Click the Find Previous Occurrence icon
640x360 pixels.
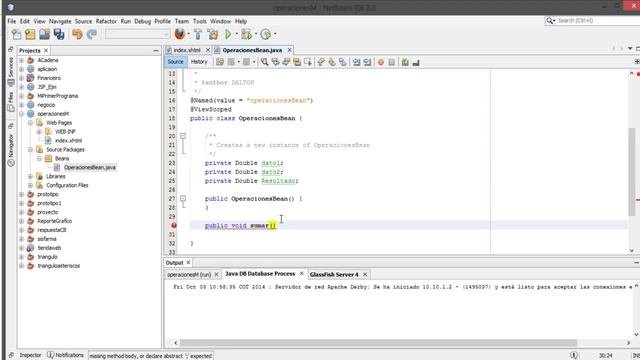coord(276,62)
